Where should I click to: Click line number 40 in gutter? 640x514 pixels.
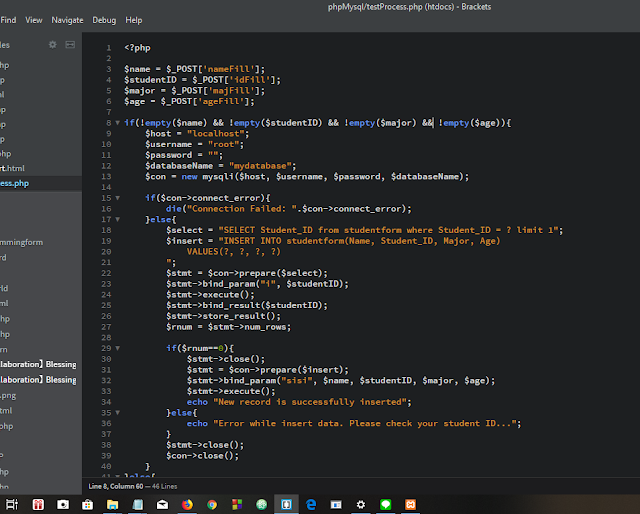click(x=106, y=466)
